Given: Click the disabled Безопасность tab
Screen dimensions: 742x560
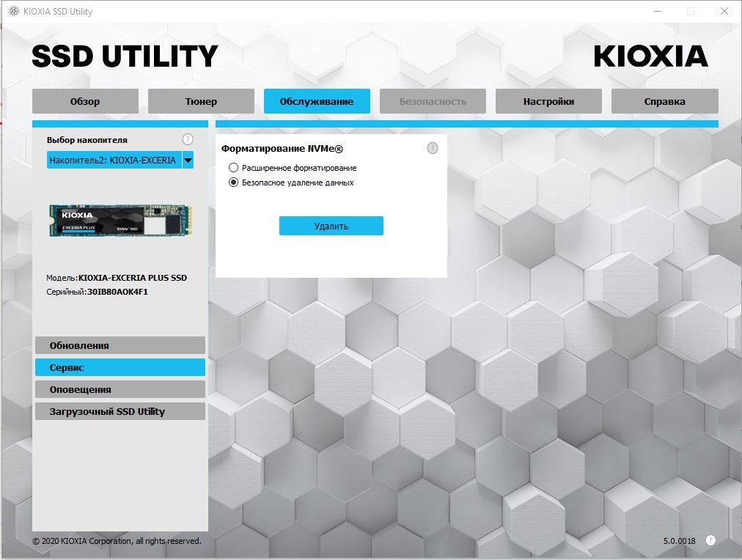Looking at the screenshot, I should (433, 101).
